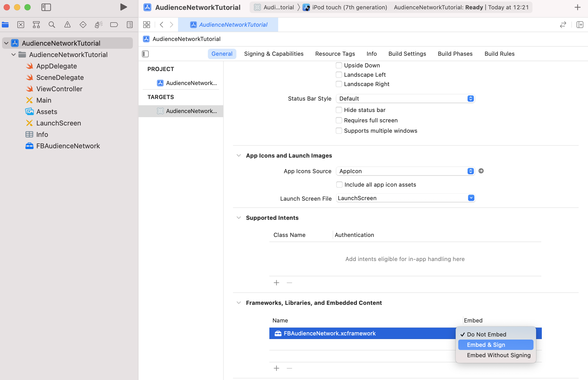
Task: Go forward in editor history
Action: coord(172,25)
